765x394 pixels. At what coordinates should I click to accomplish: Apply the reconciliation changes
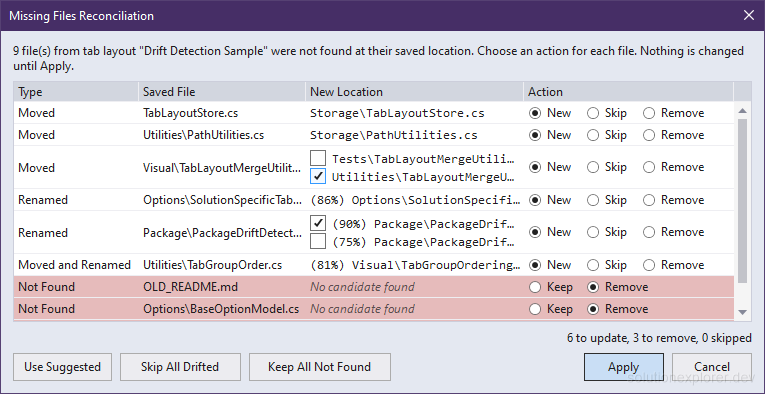pyautogui.click(x=624, y=367)
